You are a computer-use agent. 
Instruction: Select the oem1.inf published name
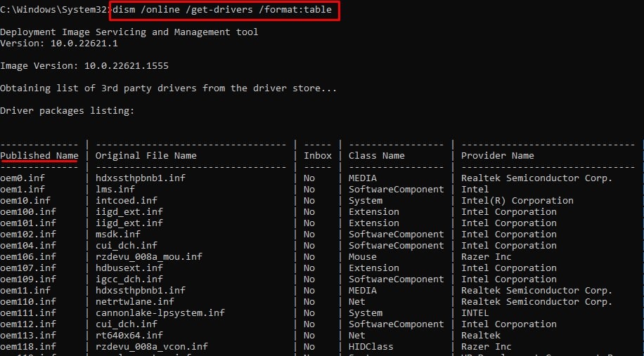click(22, 190)
